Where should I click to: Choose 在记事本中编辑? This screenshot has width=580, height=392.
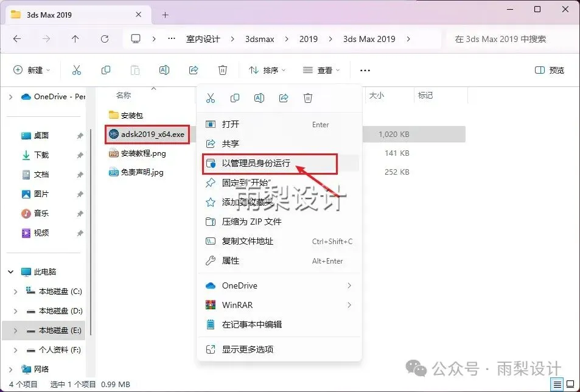[279, 324]
